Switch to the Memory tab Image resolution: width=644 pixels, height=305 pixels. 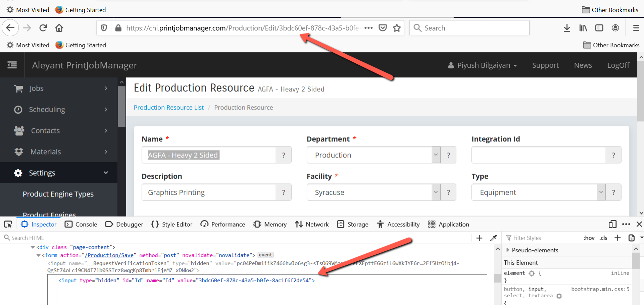coord(270,224)
